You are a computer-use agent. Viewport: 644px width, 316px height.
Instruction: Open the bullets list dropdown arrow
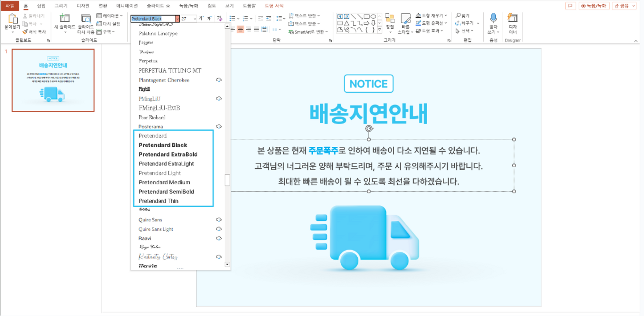[238, 19]
